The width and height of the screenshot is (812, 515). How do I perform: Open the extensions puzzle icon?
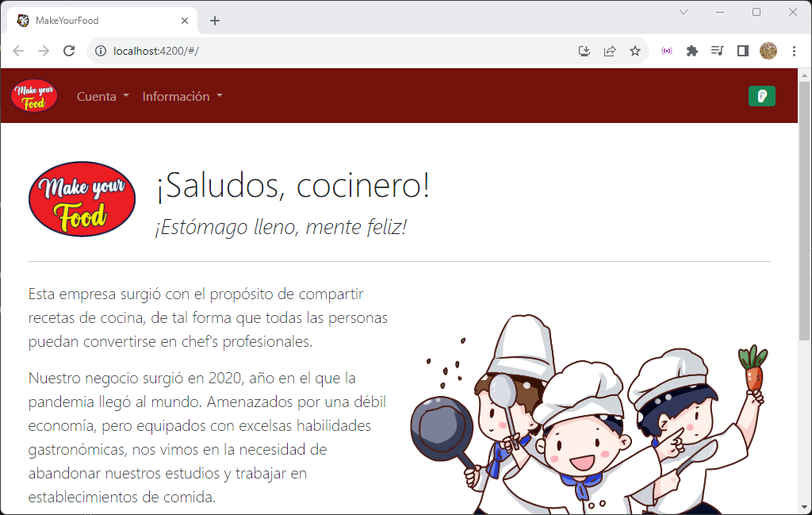(x=691, y=50)
